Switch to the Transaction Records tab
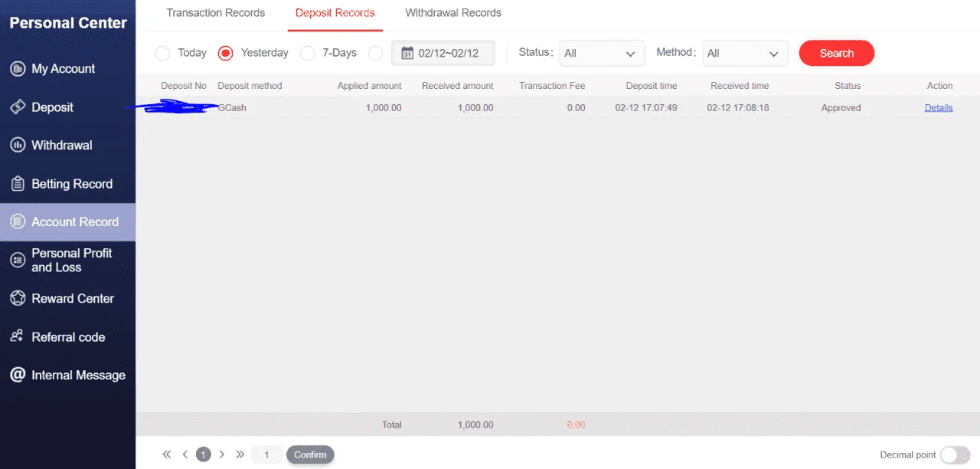Screen dimensions: 980x469 click(216, 13)
